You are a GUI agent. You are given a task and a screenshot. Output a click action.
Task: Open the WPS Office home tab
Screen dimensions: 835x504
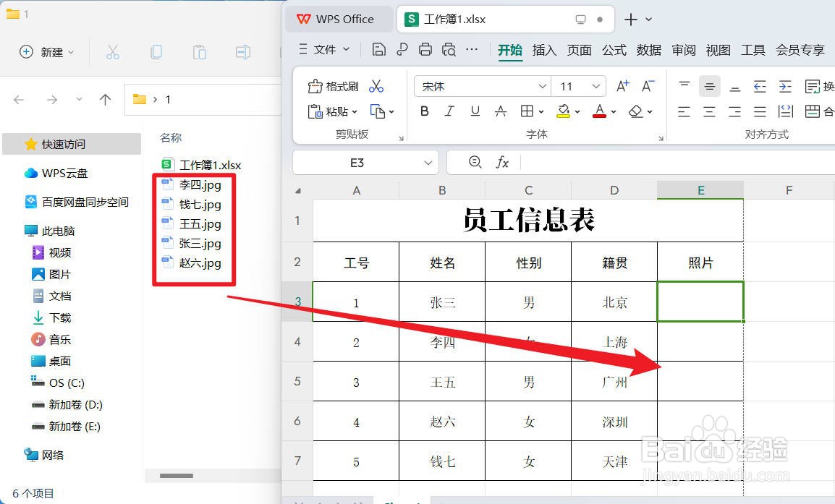339,19
